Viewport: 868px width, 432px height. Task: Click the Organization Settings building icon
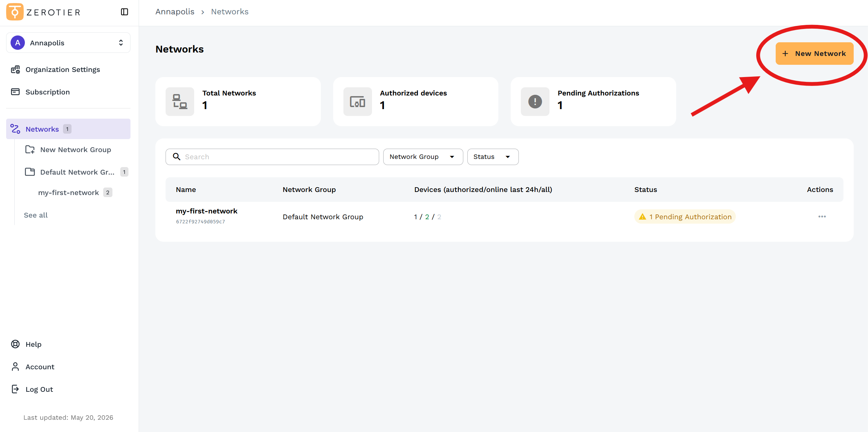click(15, 70)
